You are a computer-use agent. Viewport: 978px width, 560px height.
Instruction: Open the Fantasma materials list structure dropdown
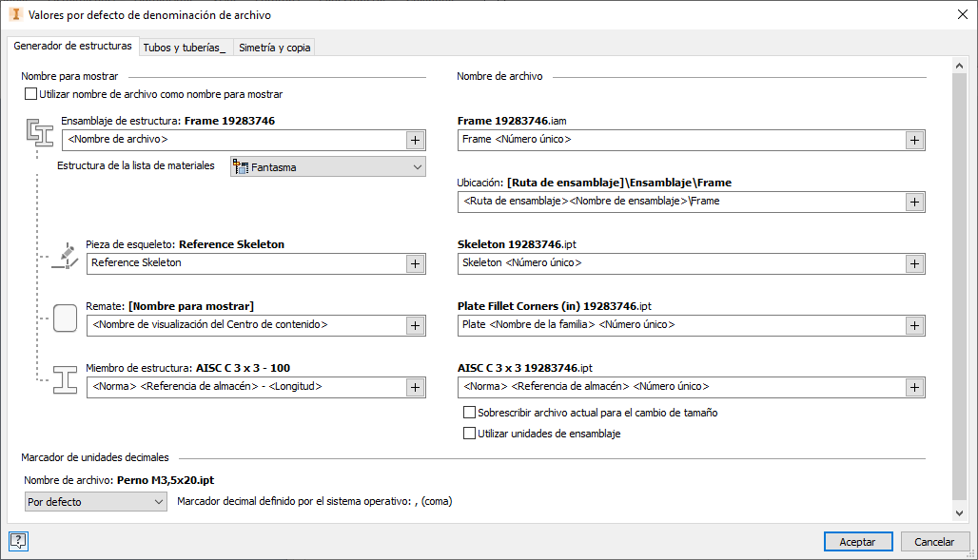pyautogui.click(x=328, y=167)
